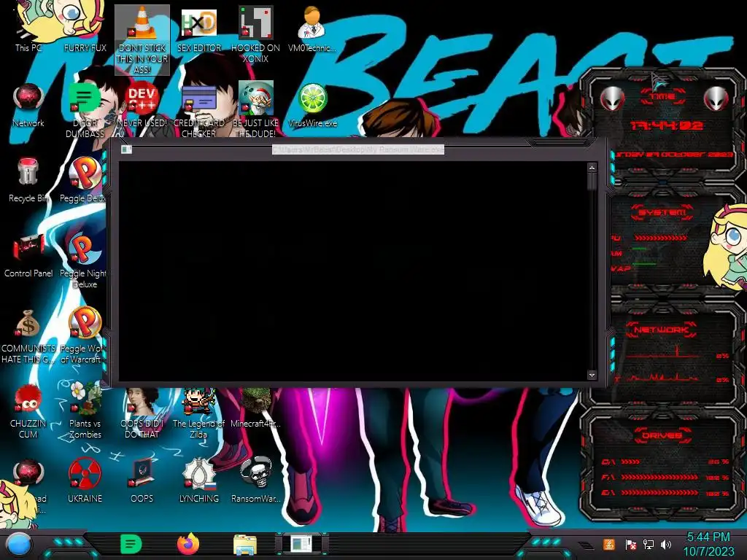Viewport: 747px width, 560px height.
Task: Click the console window title bar path
Action: click(x=358, y=149)
